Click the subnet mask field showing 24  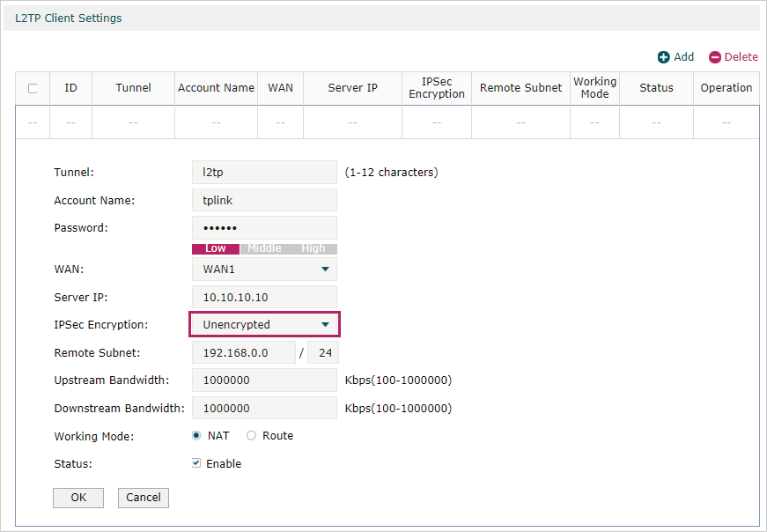322,353
